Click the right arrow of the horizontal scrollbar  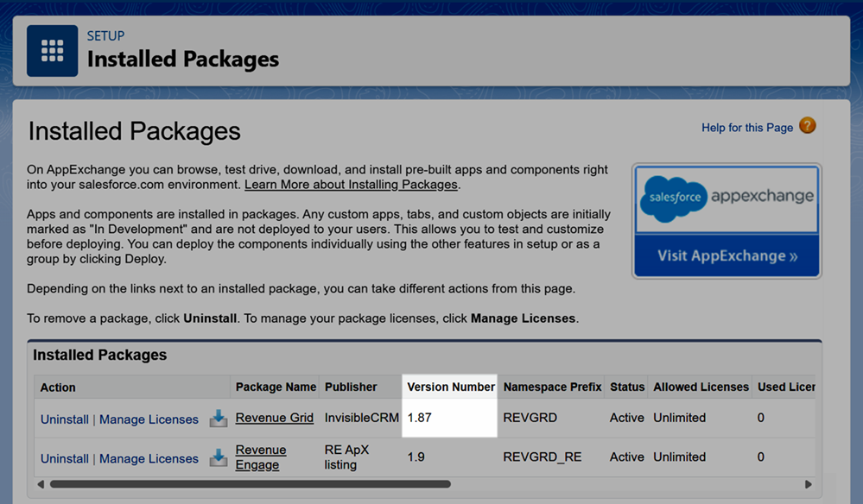808,484
